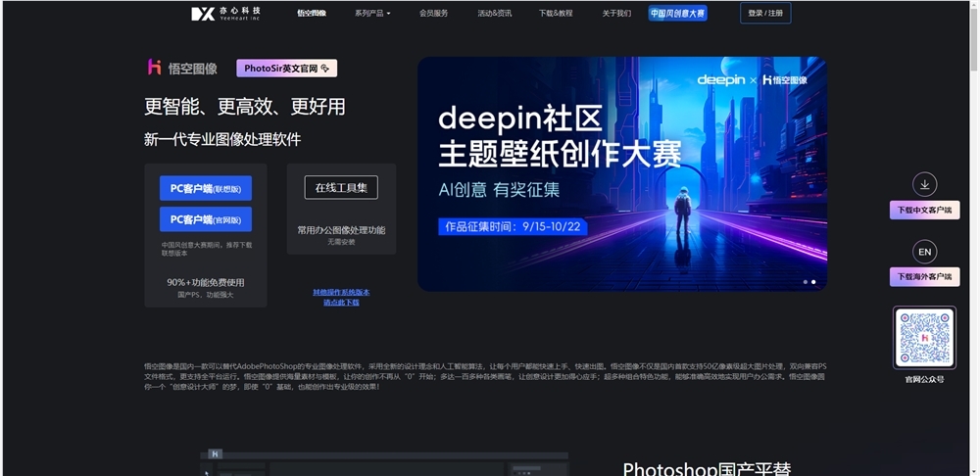Download PC客户端 (联想版)
This screenshot has height=476, width=980.
click(x=206, y=188)
